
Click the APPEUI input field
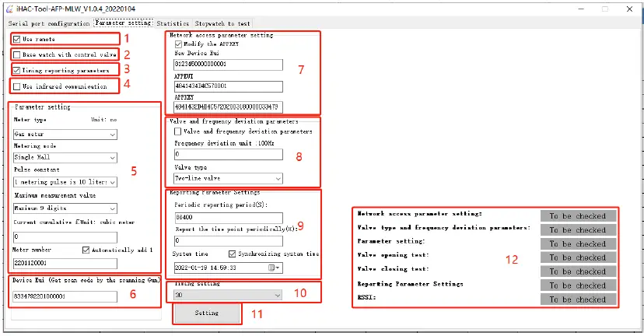pos(229,86)
